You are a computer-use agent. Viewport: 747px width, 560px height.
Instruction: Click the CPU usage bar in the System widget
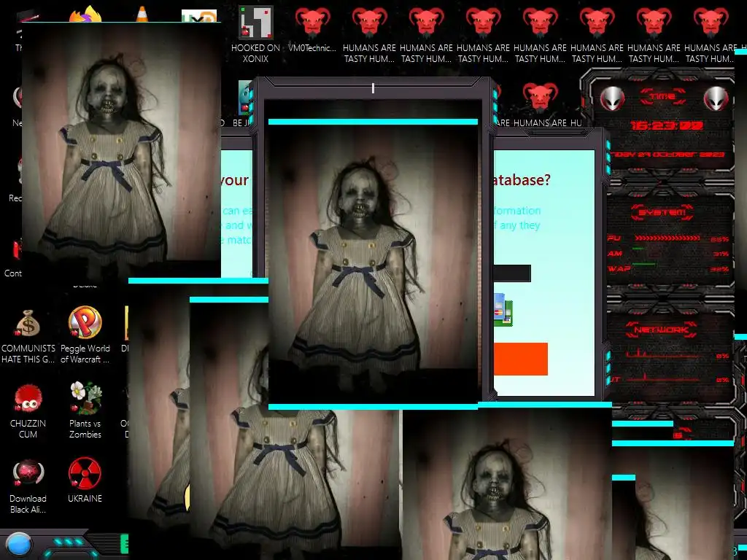[667, 238]
